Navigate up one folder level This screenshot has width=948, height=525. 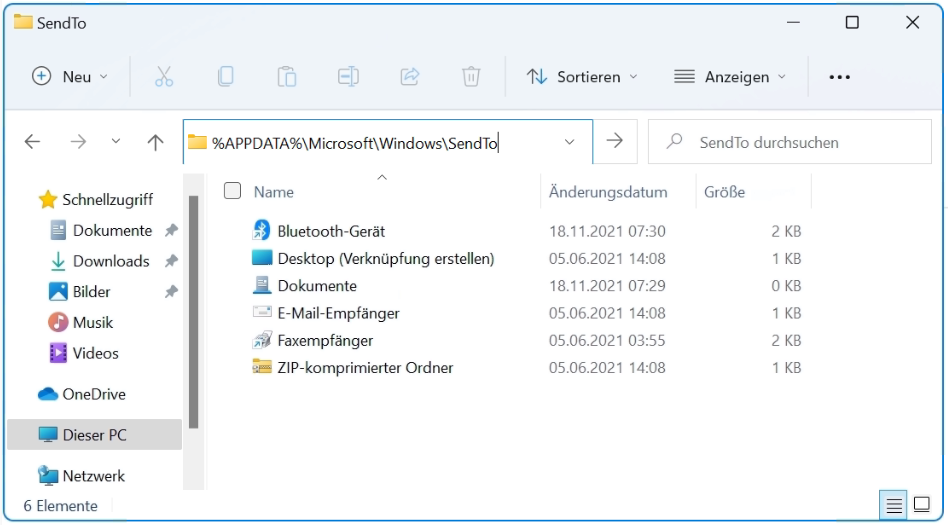(155, 142)
